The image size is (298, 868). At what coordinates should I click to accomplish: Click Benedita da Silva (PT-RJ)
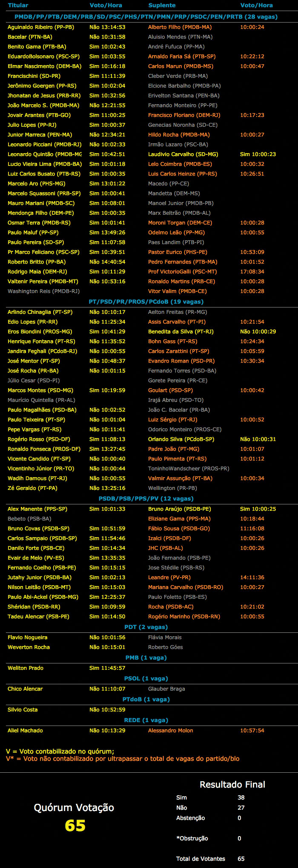[x=181, y=332]
